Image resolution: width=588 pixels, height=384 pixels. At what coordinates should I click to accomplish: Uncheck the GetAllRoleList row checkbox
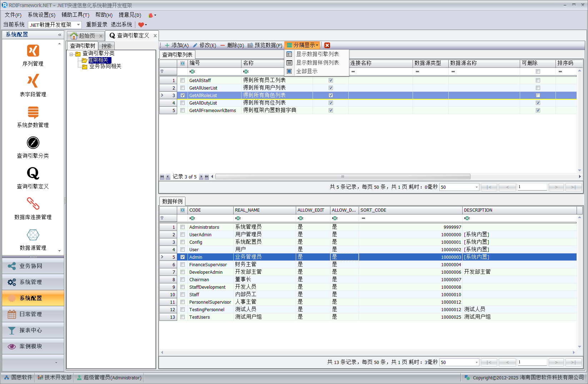click(183, 96)
